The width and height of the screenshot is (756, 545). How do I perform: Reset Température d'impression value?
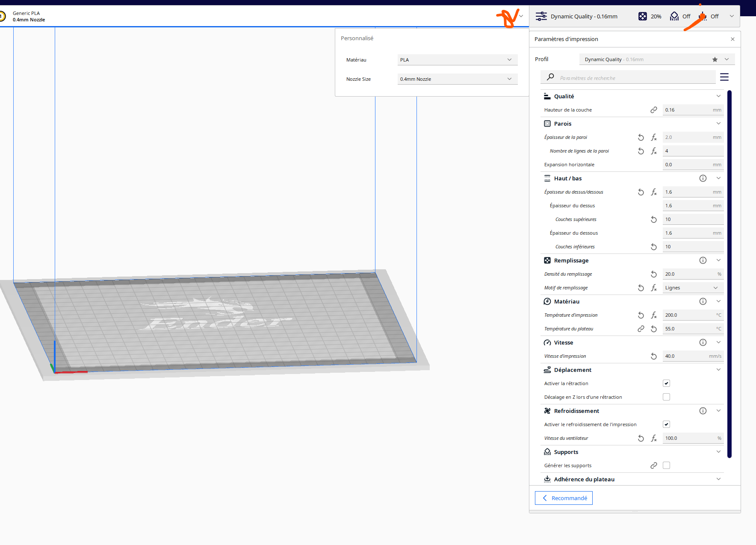point(641,315)
